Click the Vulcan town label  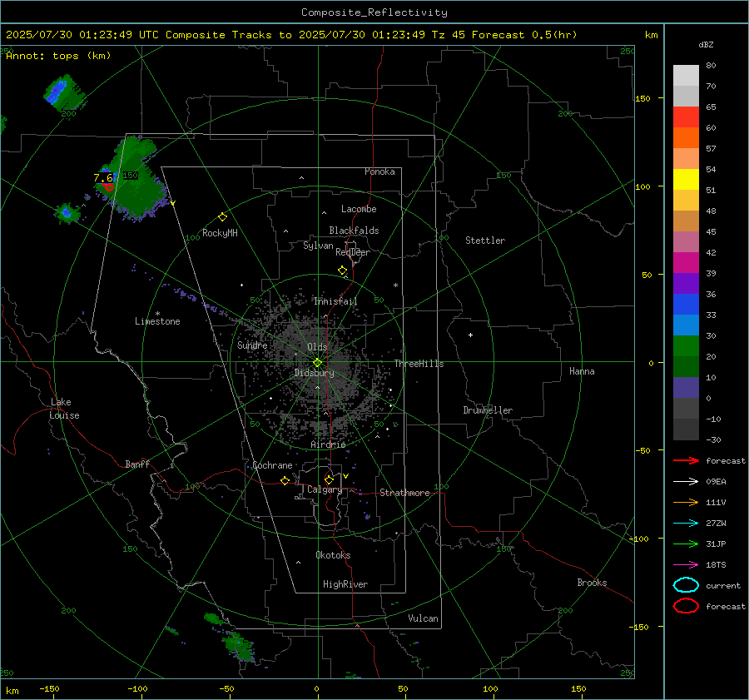(424, 618)
